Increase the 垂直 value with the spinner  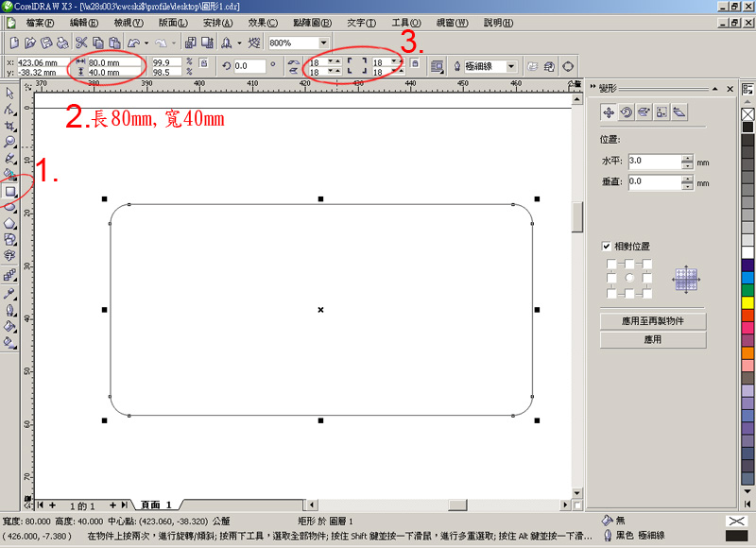coord(687,179)
